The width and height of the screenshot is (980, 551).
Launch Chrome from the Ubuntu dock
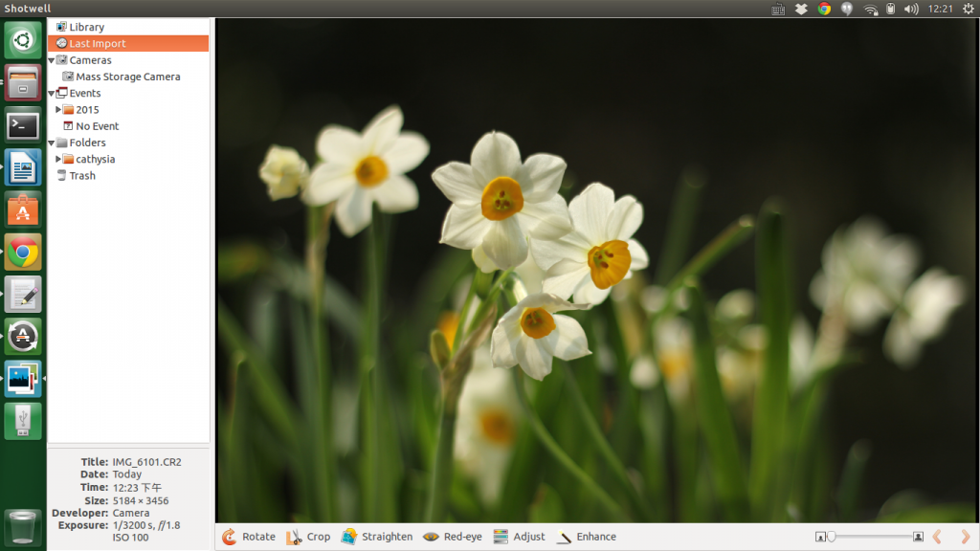[x=23, y=253]
